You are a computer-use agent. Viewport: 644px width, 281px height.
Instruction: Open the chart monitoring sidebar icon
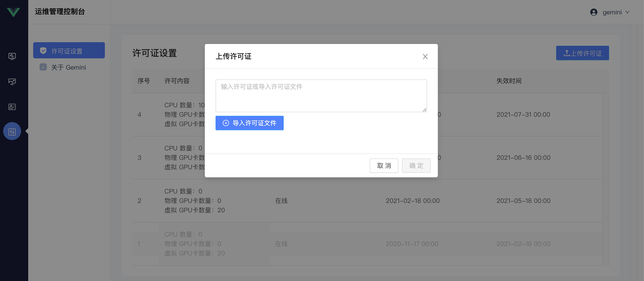click(12, 81)
